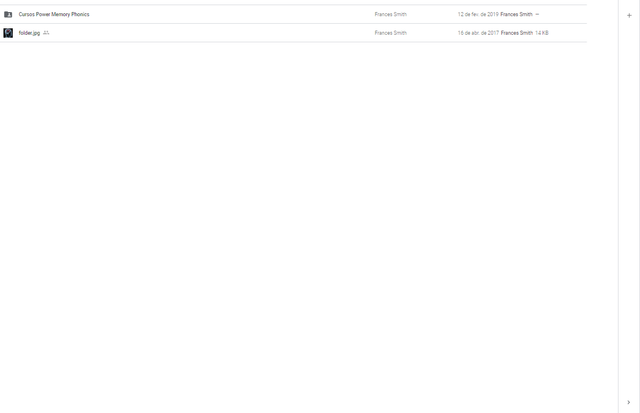Select the folder.jpg file name
The width and height of the screenshot is (640, 413).
pyautogui.click(x=29, y=33)
